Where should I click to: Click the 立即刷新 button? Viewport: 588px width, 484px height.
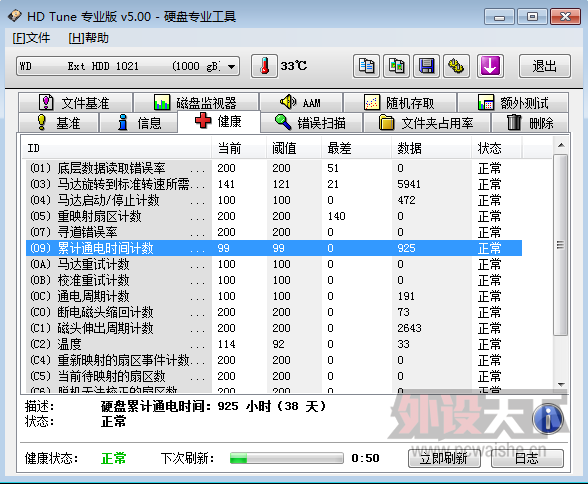point(444,458)
